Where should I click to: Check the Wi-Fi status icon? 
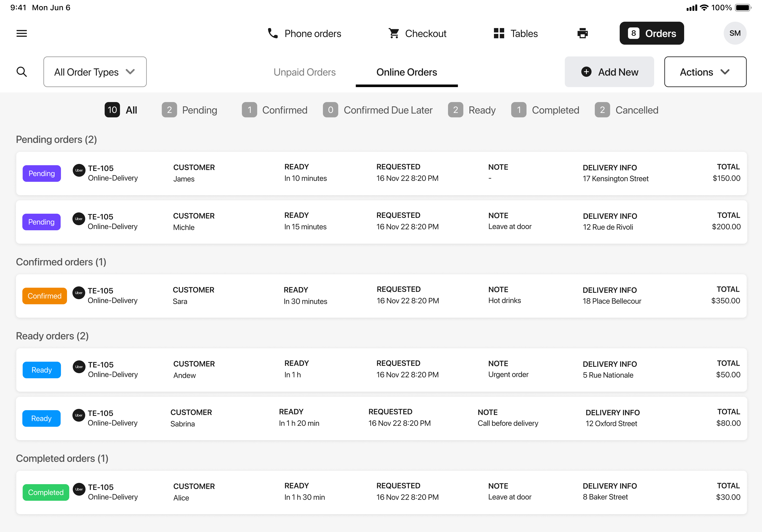(x=704, y=8)
